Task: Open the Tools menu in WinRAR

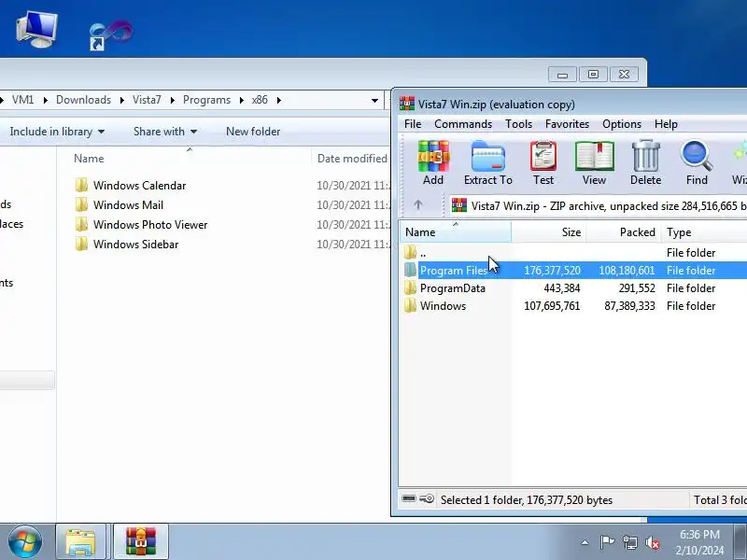Action: (518, 124)
